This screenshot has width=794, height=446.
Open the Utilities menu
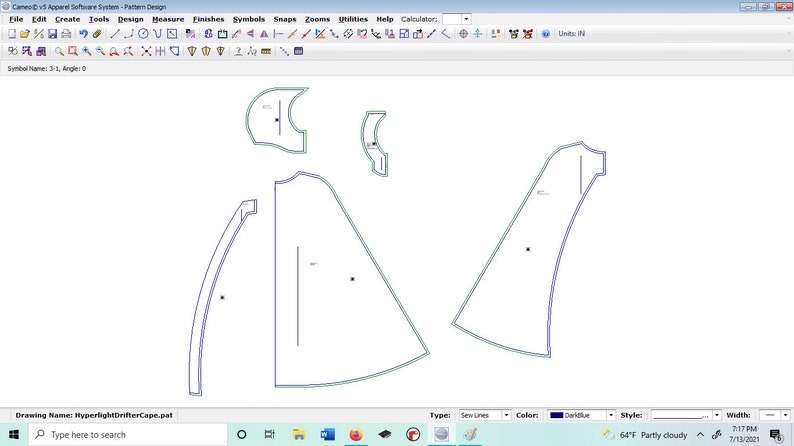pos(353,19)
